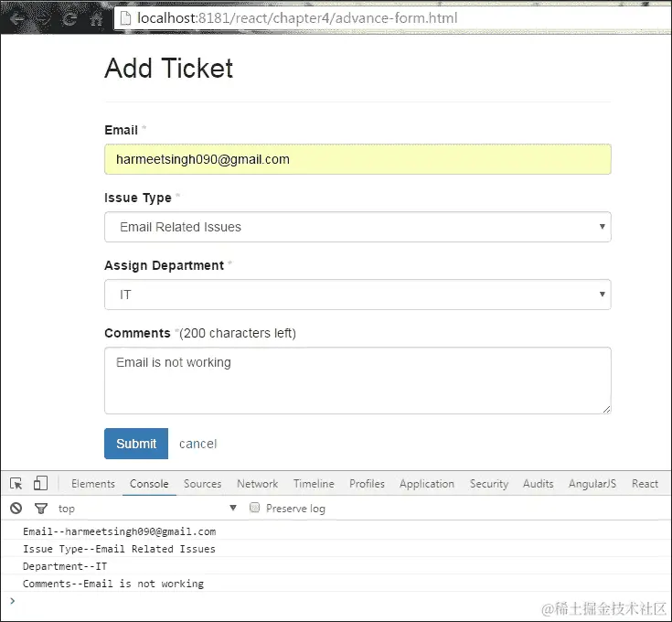Open the Assign Department dropdown
The width and height of the screenshot is (672, 622).
pos(357,295)
